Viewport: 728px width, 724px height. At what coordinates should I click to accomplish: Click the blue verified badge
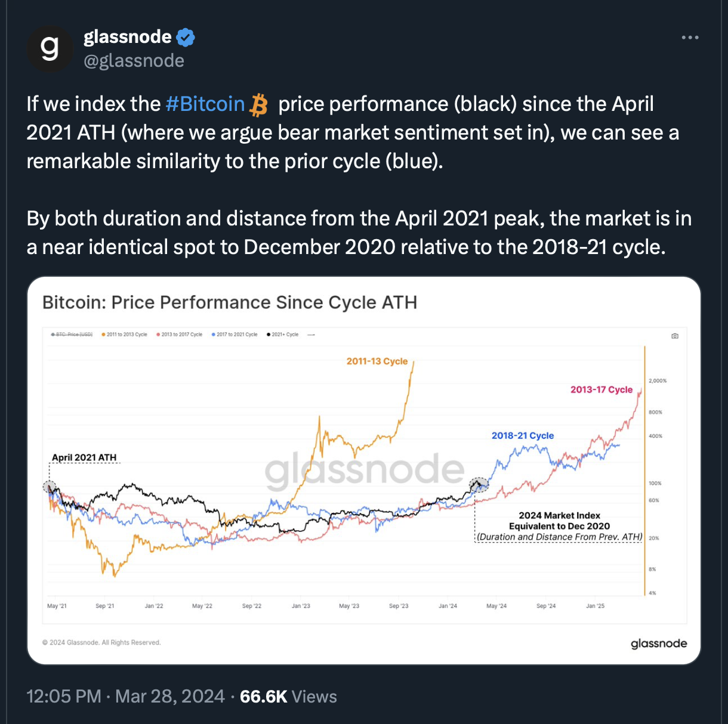[x=186, y=37]
